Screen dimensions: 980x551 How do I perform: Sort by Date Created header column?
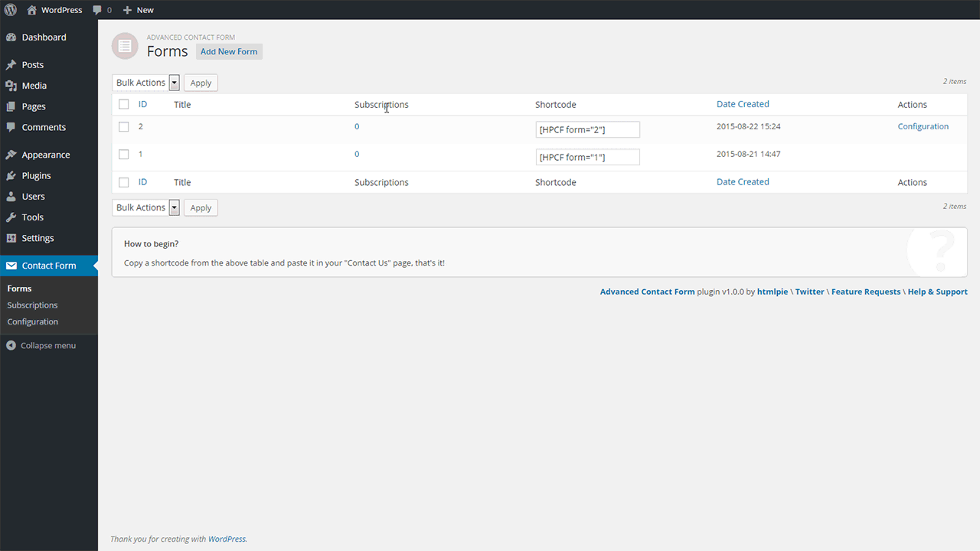click(x=743, y=104)
